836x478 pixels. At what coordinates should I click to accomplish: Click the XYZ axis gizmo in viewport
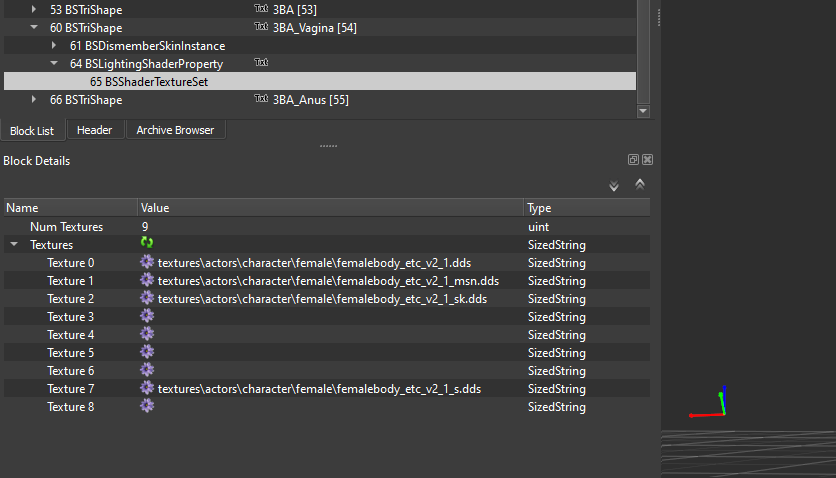708,402
